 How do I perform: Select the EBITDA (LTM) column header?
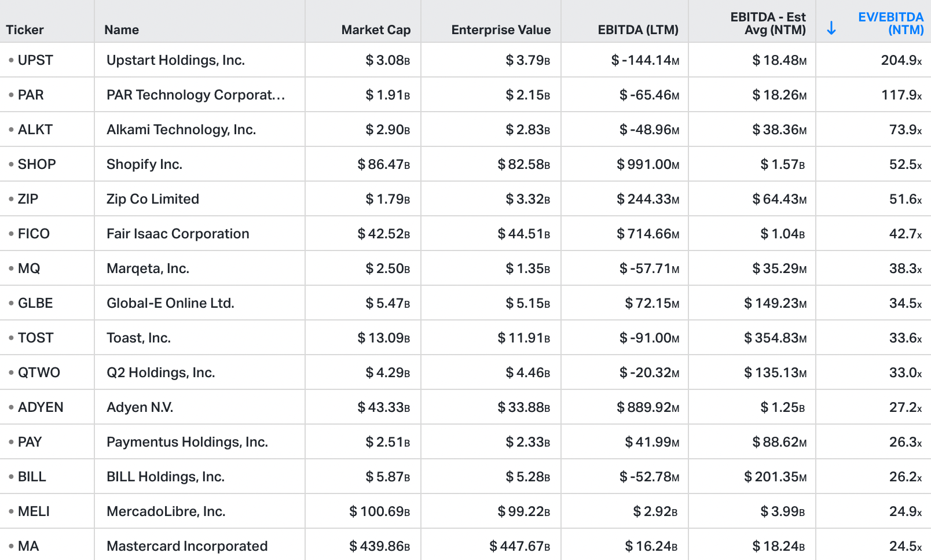pyautogui.click(x=638, y=30)
